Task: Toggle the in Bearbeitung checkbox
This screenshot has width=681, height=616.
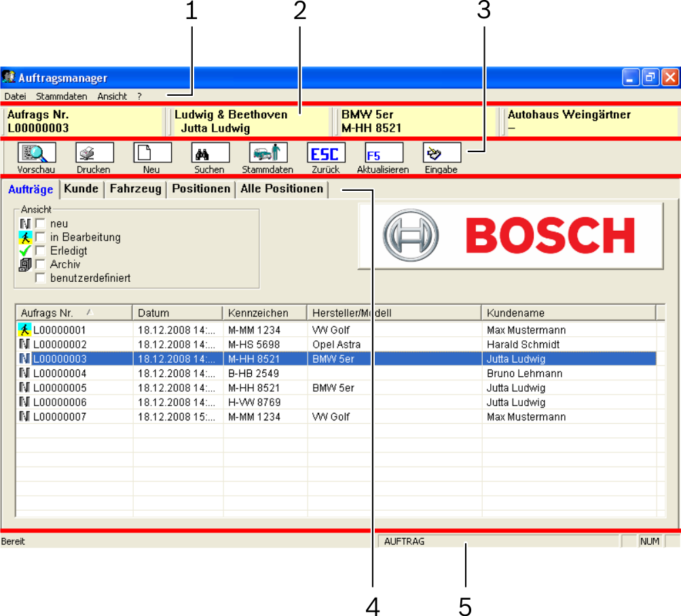Action: coord(40,237)
